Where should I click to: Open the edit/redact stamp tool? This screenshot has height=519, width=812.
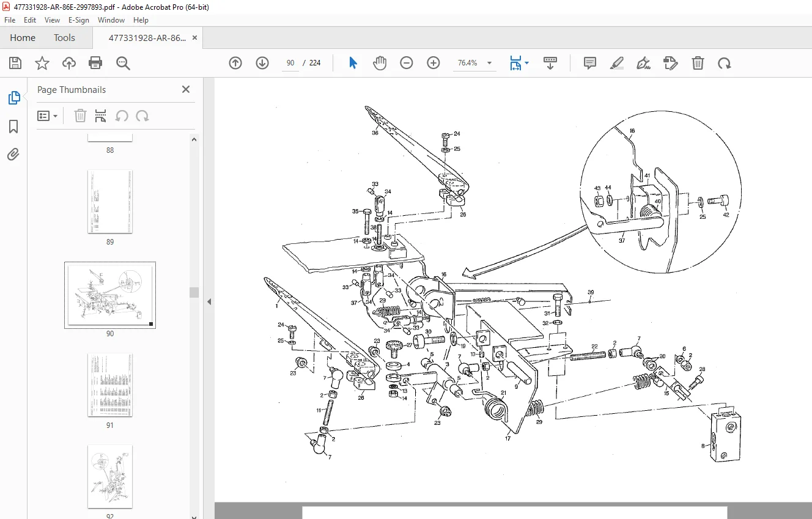pos(671,63)
